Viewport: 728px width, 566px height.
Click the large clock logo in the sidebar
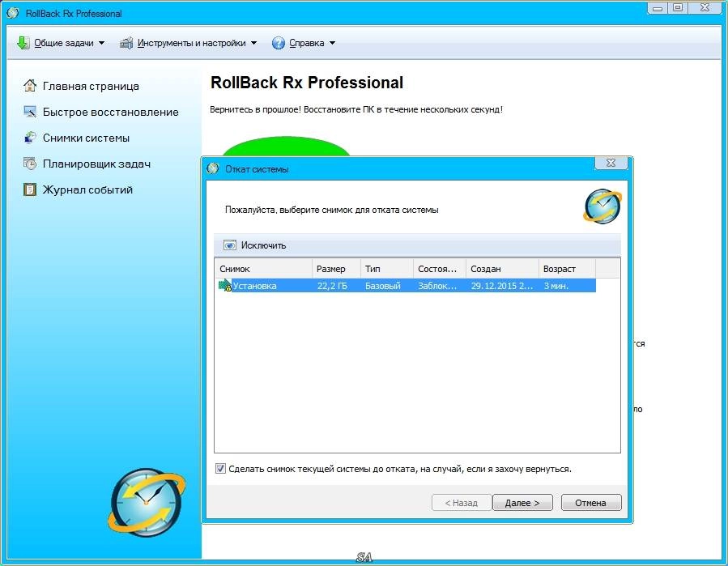[147, 502]
